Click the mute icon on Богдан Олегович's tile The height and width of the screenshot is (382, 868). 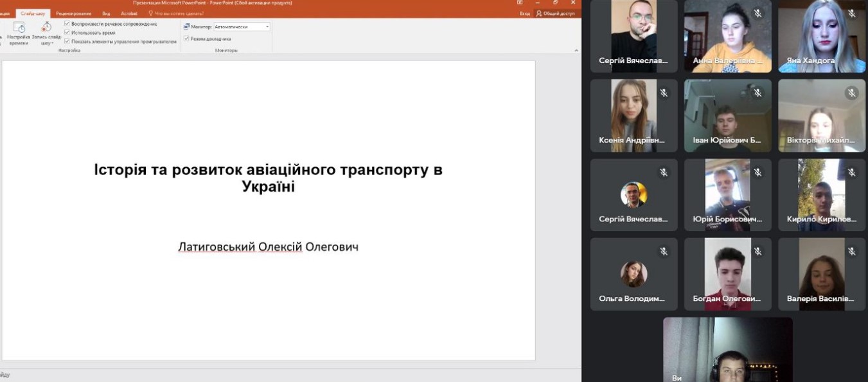(757, 252)
